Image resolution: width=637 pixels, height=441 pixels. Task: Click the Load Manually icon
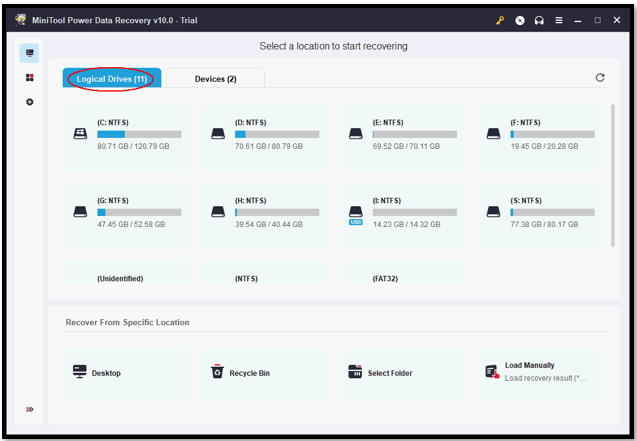(x=492, y=372)
